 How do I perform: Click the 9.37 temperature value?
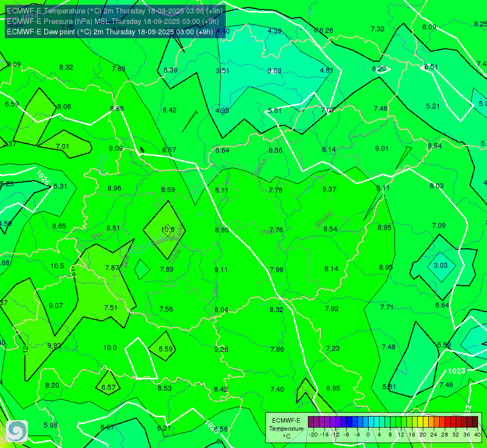coord(329,189)
